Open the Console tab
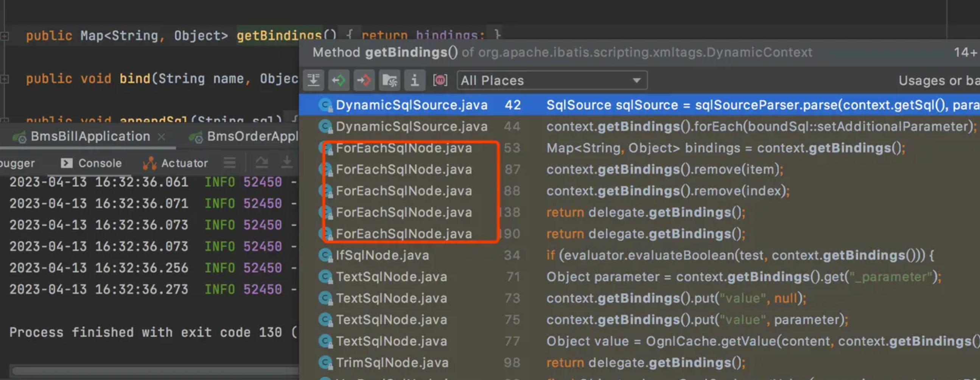The width and height of the screenshot is (980, 380). click(x=91, y=163)
